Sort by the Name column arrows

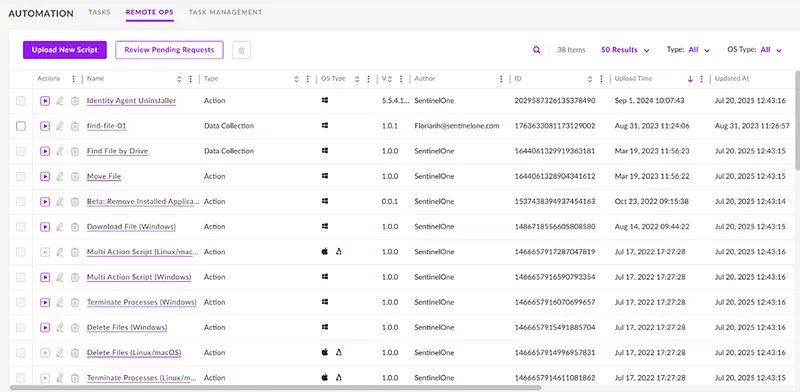[179, 79]
